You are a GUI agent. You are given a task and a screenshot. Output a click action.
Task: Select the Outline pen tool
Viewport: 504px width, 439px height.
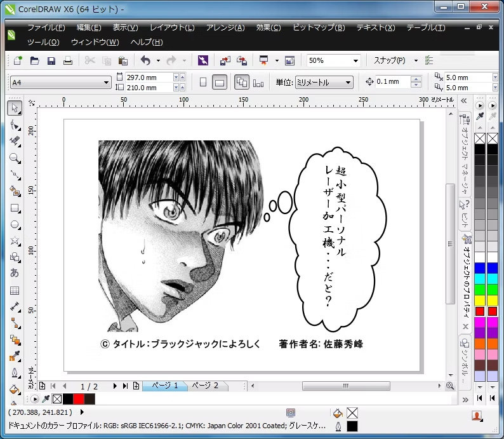15,373
